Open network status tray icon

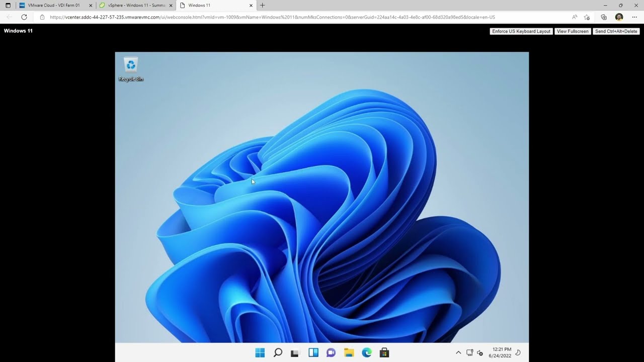(469, 352)
